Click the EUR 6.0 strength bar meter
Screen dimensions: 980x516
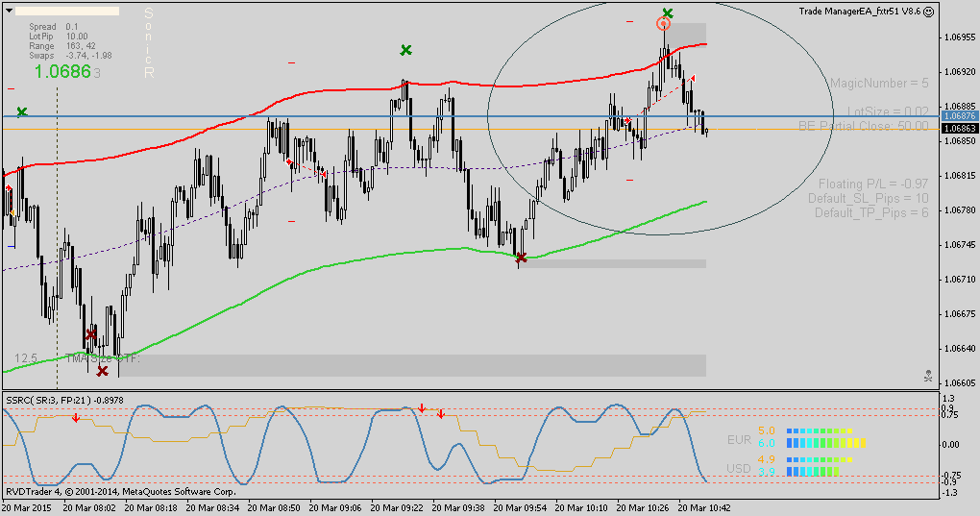826,443
